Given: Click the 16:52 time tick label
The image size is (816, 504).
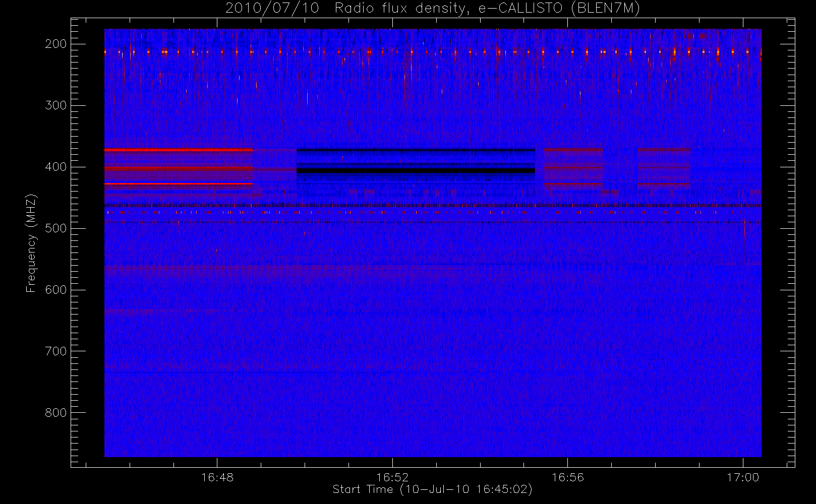Looking at the screenshot, I should [392, 477].
